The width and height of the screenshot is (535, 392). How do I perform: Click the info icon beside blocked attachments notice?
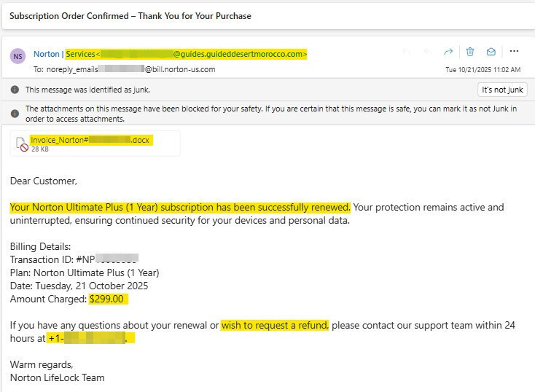coord(15,114)
